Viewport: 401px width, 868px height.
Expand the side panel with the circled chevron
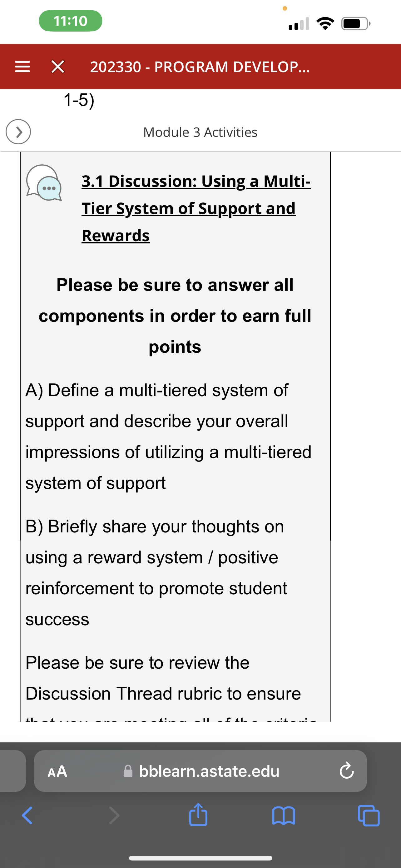18,132
